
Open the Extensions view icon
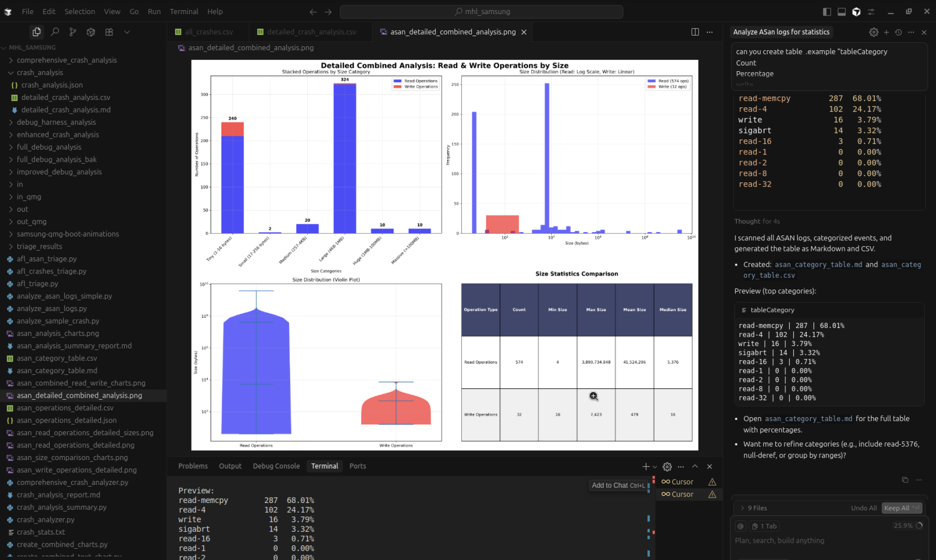pos(109,32)
